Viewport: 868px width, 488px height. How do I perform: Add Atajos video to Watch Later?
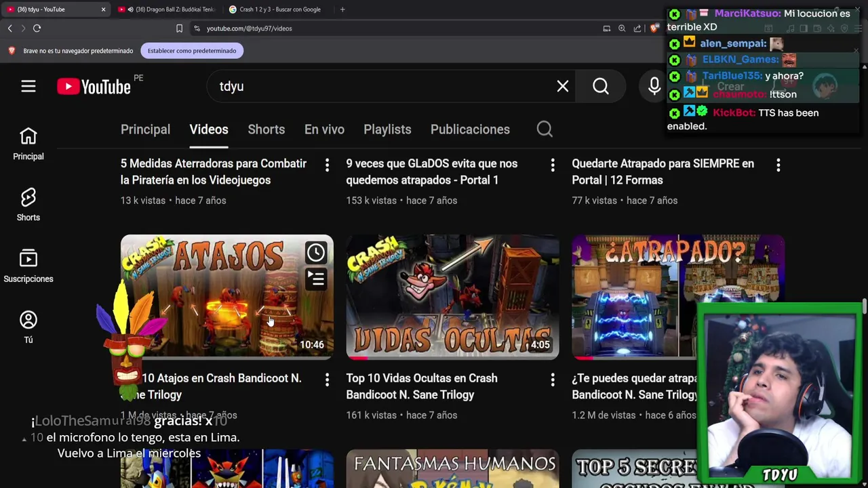point(315,253)
